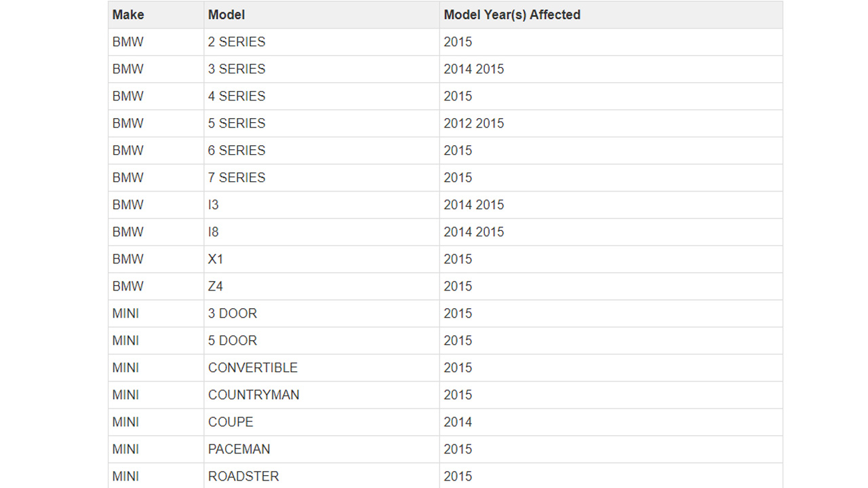
Task: Click the I8 model cell
Action: (214, 232)
